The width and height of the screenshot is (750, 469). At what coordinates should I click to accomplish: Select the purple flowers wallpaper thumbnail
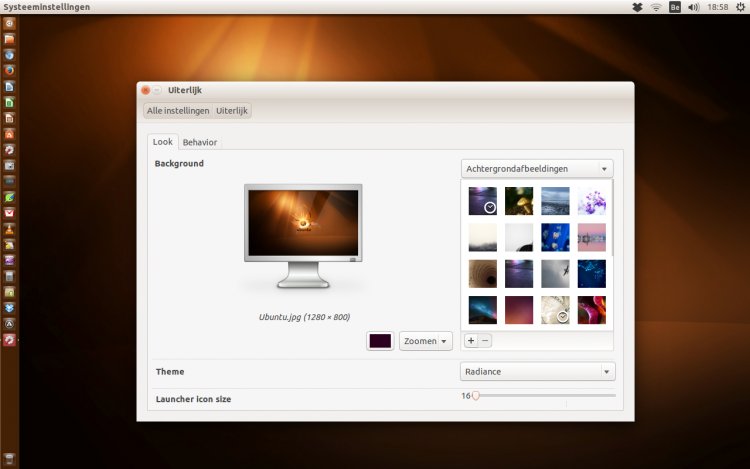coord(592,201)
